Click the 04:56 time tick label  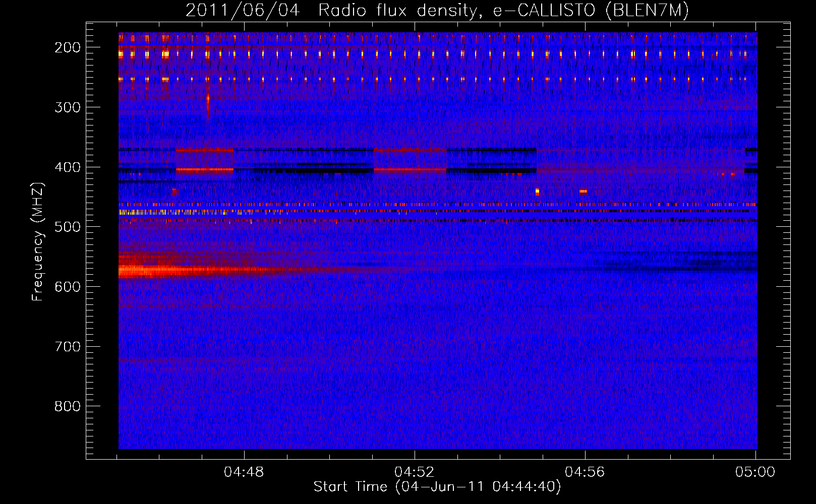pos(585,472)
